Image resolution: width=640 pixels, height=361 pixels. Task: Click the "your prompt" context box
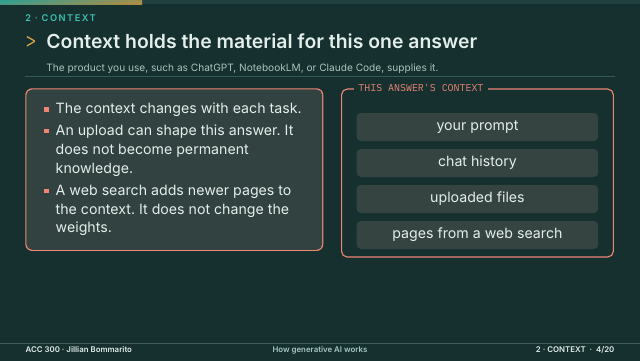[477, 127]
